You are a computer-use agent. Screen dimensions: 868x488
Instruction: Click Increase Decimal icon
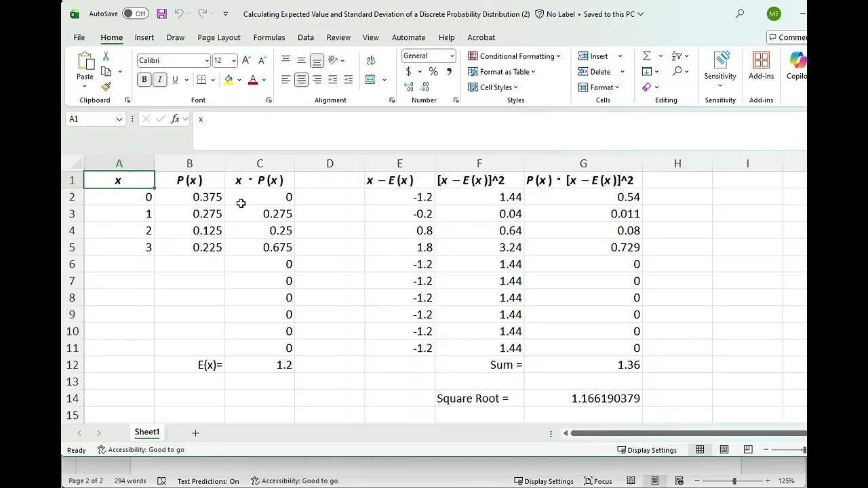pos(409,87)
